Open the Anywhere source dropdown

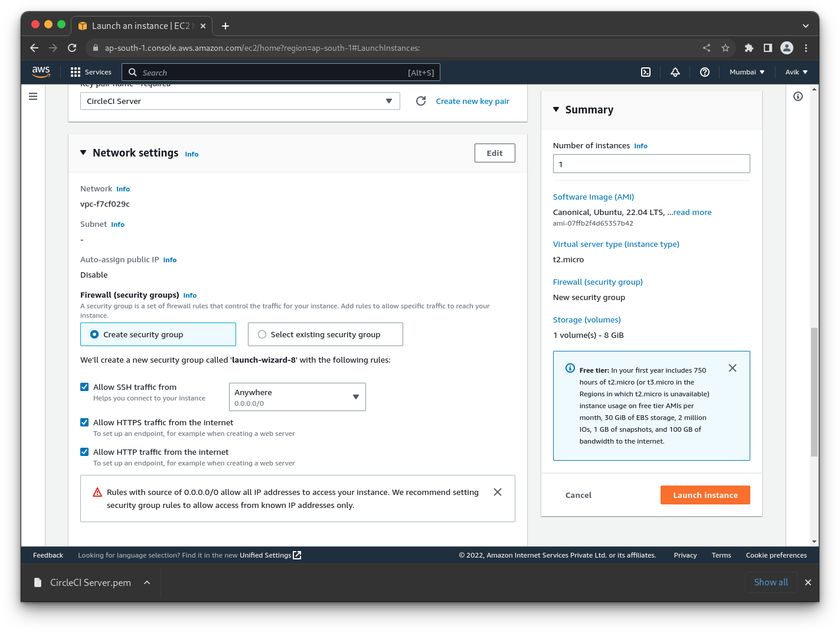click(x=297, y=396)
